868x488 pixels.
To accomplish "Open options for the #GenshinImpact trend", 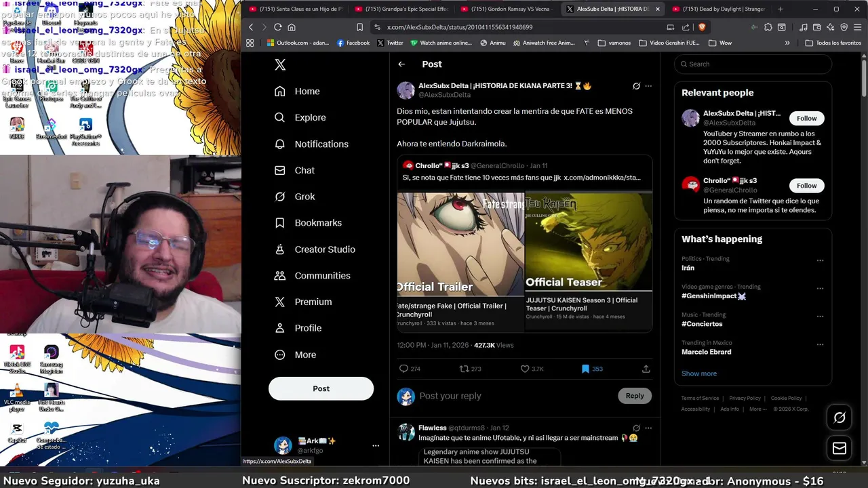I will (x=820, y=288).
